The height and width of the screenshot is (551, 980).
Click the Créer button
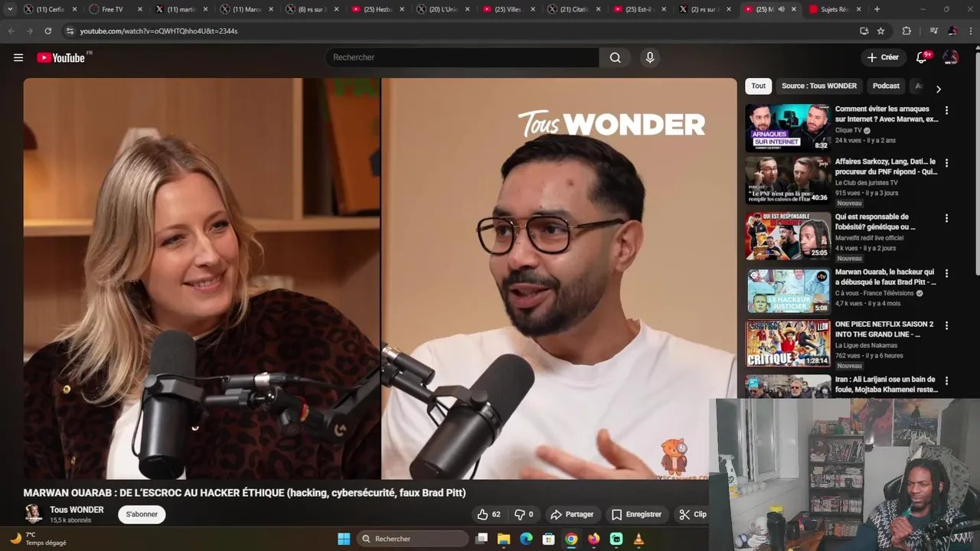point(883,57)
